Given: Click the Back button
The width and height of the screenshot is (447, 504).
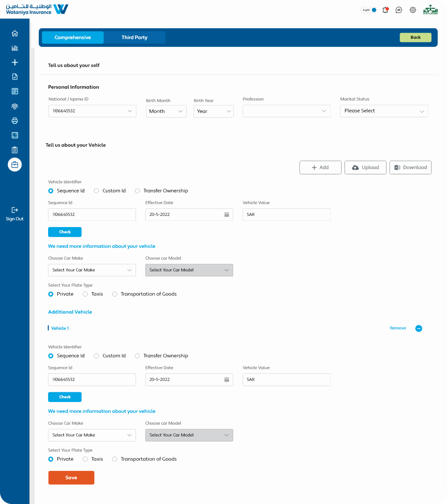Looking at the screenshot, I should pos(415,37).
